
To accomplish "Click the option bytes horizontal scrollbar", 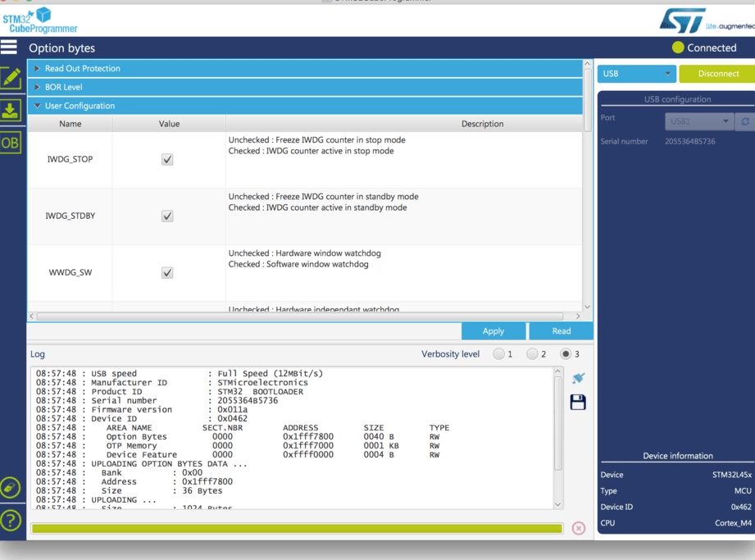I will click(x=299, y=316).
